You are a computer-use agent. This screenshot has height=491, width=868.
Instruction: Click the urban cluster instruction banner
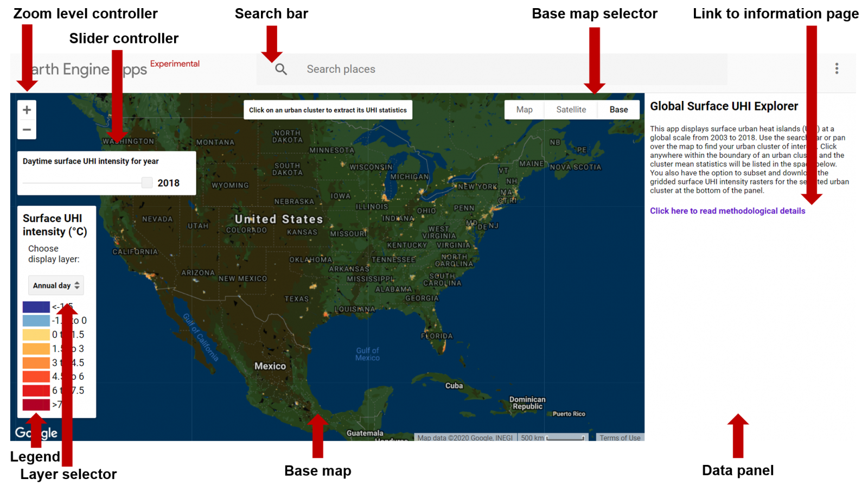point(328,110)
